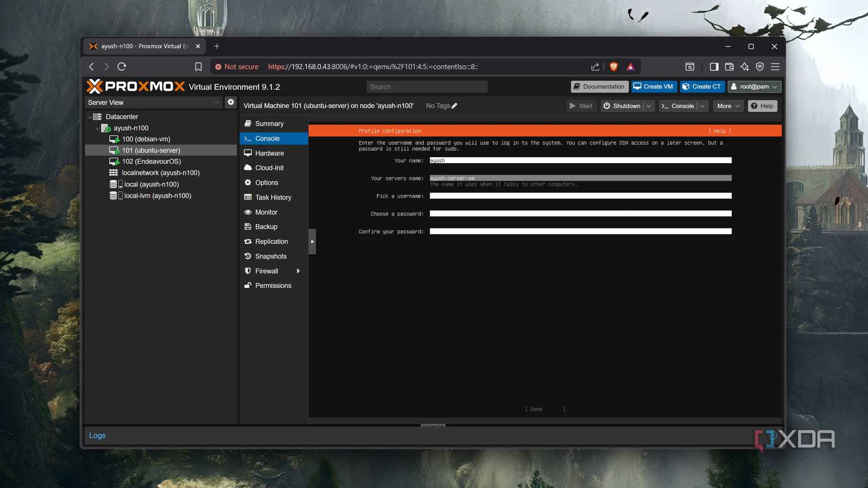Viewport: 868px width, 488px height.
Task: Open the Snapshots history icon
Action: pyautogui.click(x=248, y=256)
